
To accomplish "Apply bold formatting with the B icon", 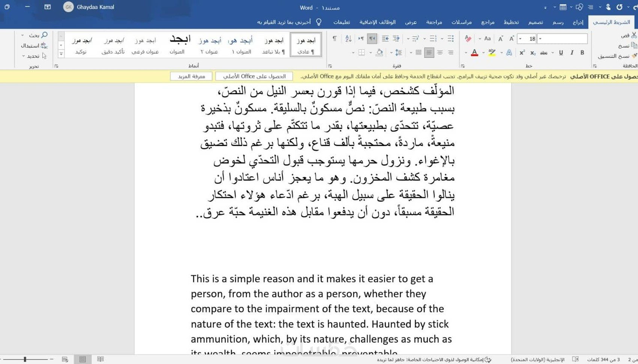I will pyautogui.click(x=582, y=53).
